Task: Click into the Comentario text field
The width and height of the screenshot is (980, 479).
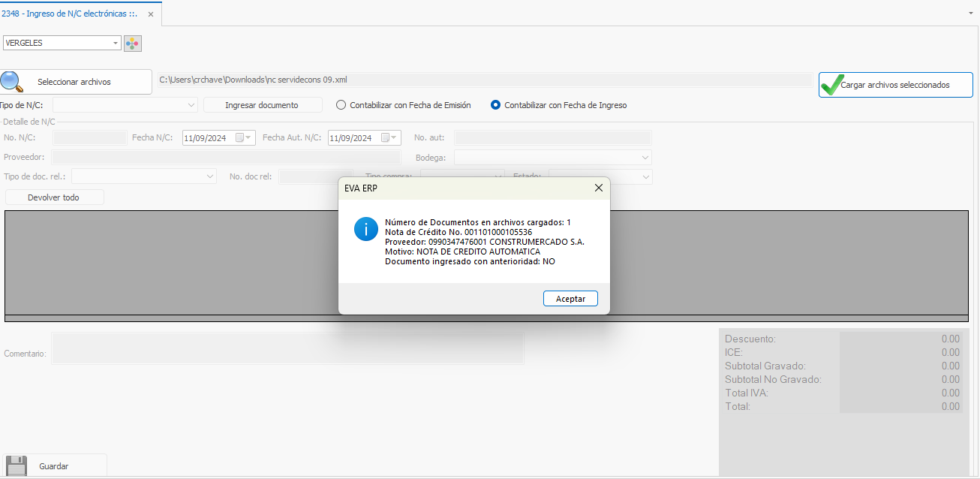Action: [x=287, y=348]
